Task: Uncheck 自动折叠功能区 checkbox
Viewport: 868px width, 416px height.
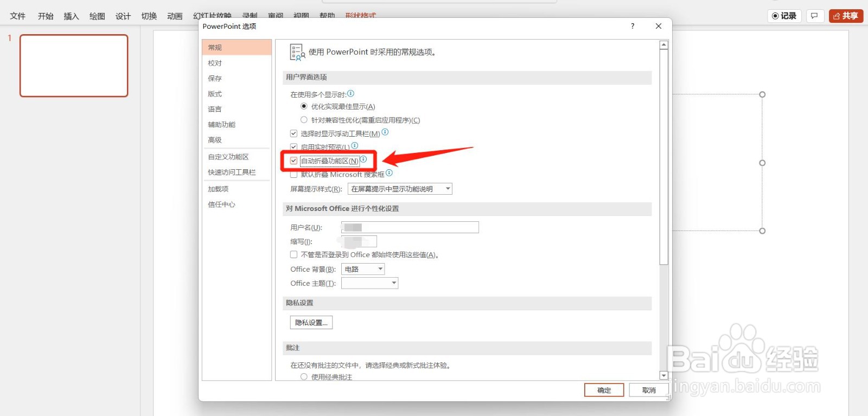Action: (293, 161)
